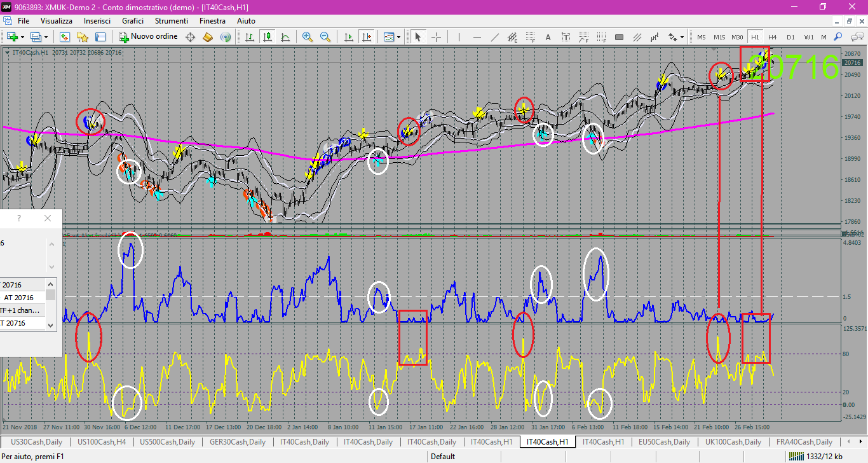868x463 pixels.
Task: Toggle Market Watch window icon
Action: point(64,37)
